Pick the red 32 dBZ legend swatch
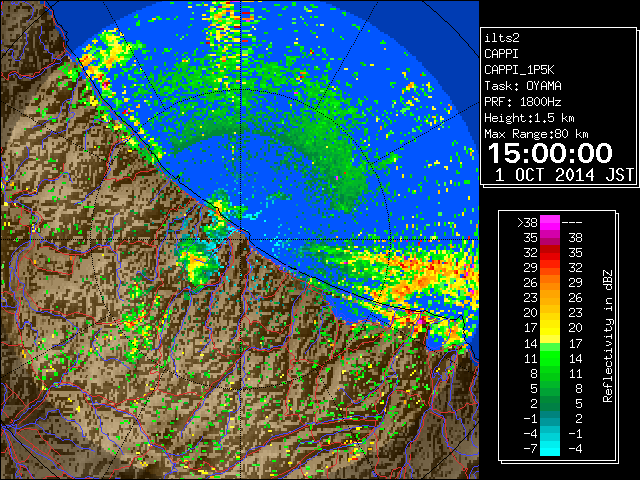640x480 pixels. pos(550,253)
